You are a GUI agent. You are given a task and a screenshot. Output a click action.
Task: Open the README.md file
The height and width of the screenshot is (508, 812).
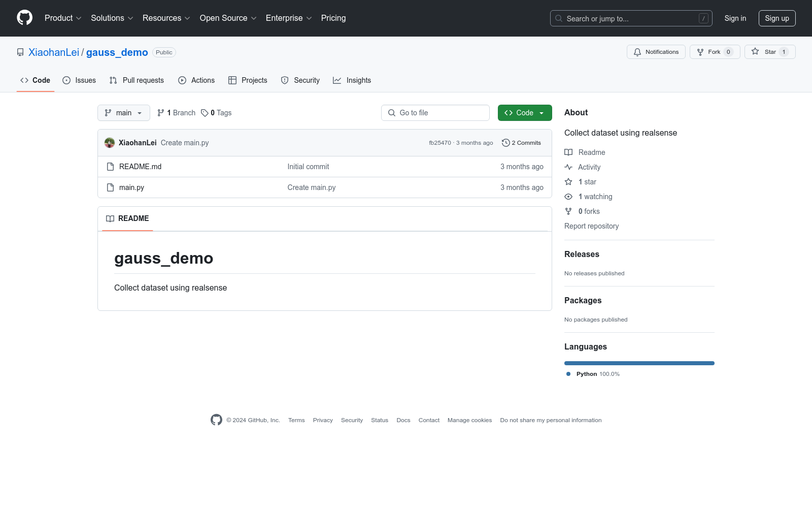(x=140, y=167)
